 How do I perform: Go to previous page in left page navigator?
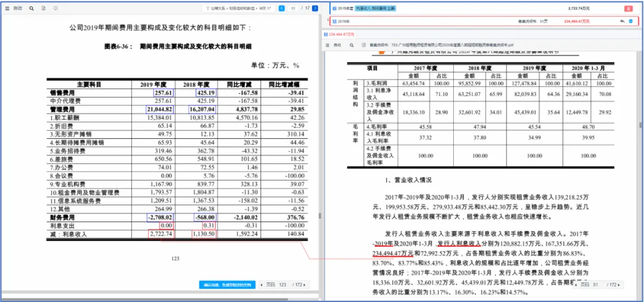tap(262, 285)
